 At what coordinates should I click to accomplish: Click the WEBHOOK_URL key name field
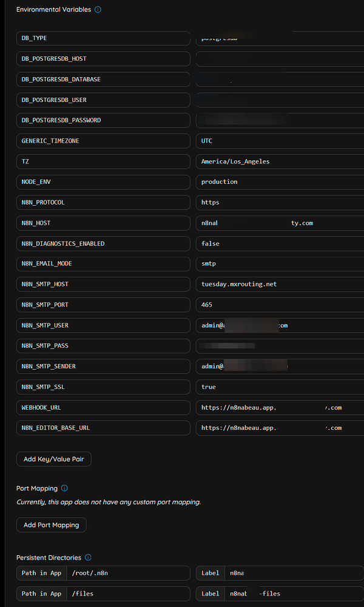[103, 407]
